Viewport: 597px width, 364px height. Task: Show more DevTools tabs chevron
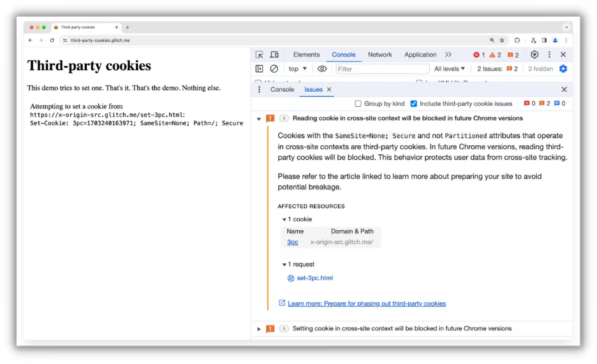point(448,55)
